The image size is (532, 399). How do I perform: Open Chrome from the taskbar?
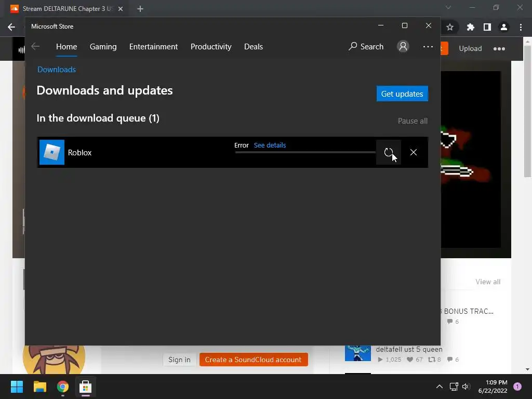[x=62, y=387]
